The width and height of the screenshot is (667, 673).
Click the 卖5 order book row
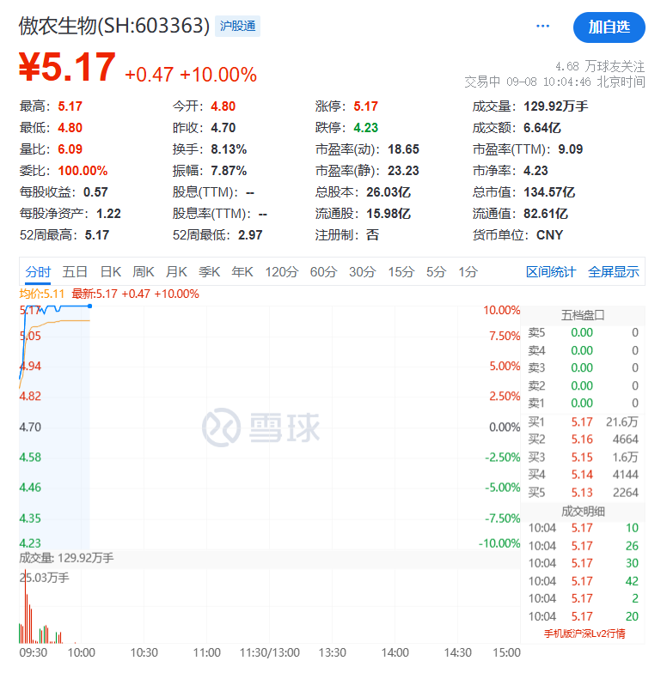tap(583, 333)
